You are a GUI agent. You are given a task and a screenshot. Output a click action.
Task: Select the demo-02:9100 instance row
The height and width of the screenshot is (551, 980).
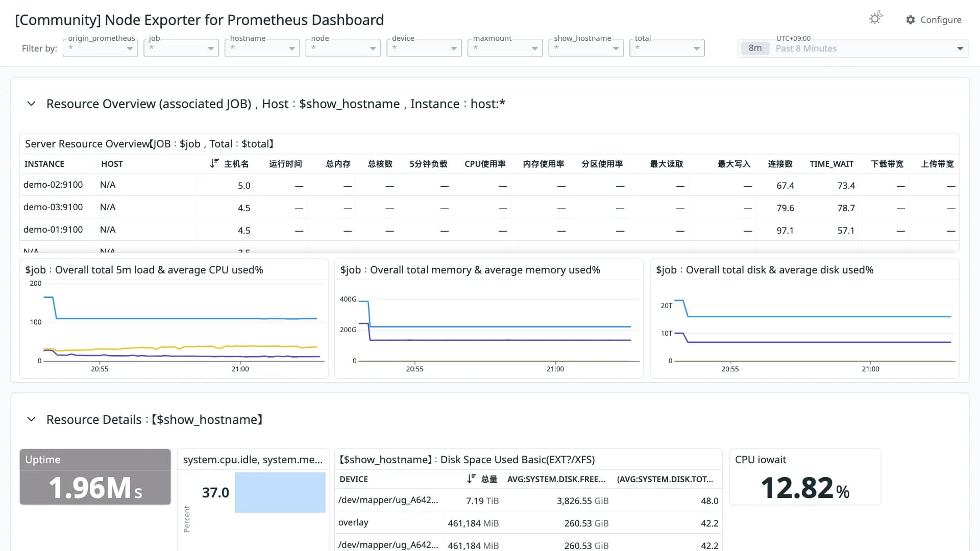(x=489, y=185)
